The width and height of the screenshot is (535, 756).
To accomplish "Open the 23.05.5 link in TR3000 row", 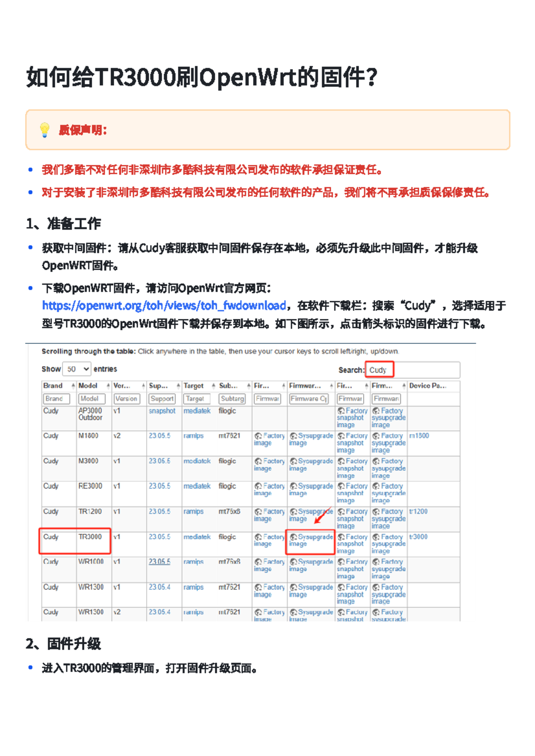I will pos(159,537).
